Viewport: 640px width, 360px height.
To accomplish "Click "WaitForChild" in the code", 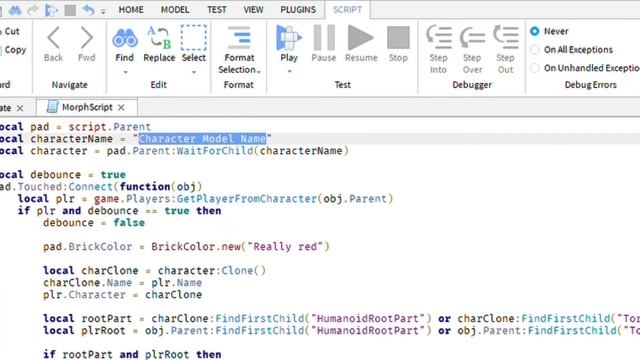I will point(215,151).
